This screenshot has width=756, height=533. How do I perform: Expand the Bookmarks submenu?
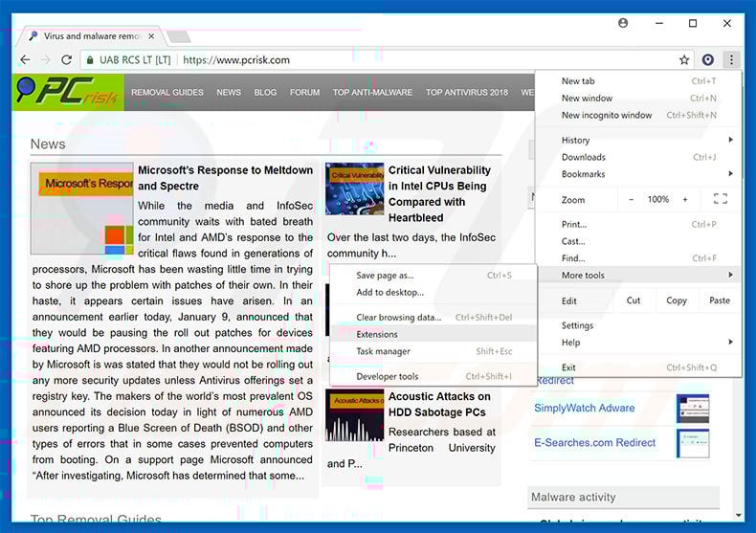point(638,174)
